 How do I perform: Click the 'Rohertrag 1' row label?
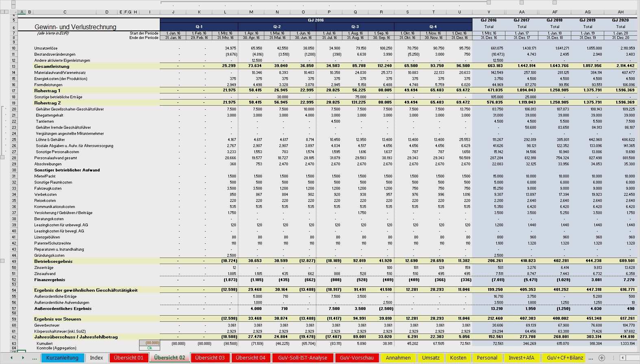coord(47,91)
